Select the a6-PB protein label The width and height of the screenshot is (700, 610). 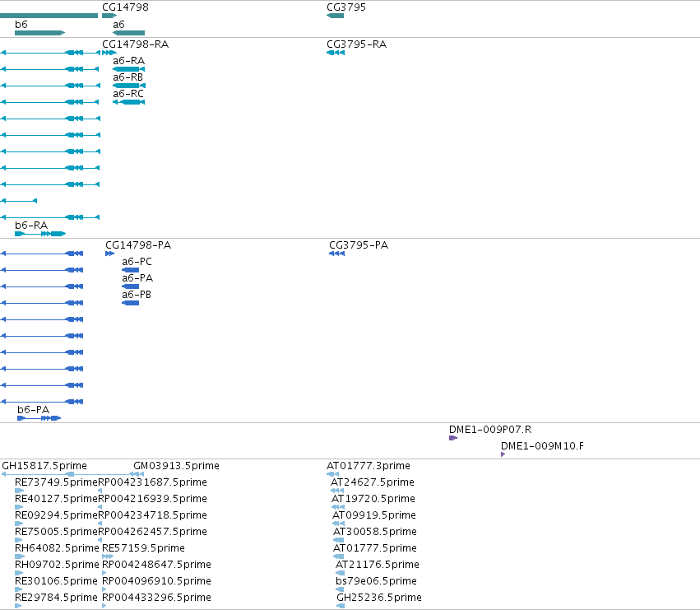point(137,295)
